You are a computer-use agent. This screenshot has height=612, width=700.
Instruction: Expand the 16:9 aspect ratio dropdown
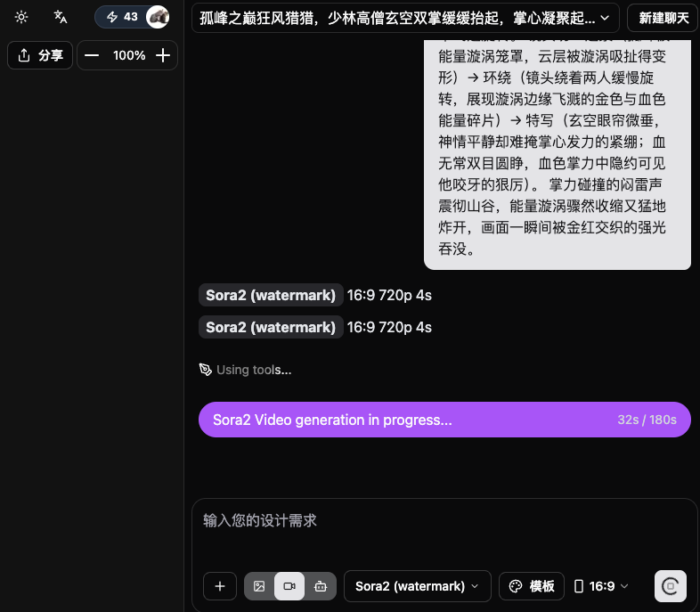pos(601,586)
